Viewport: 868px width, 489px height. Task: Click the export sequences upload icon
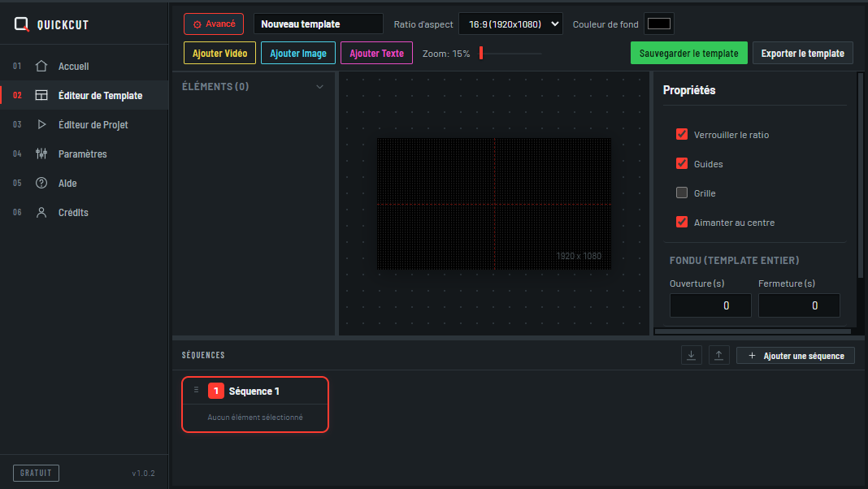718,355
